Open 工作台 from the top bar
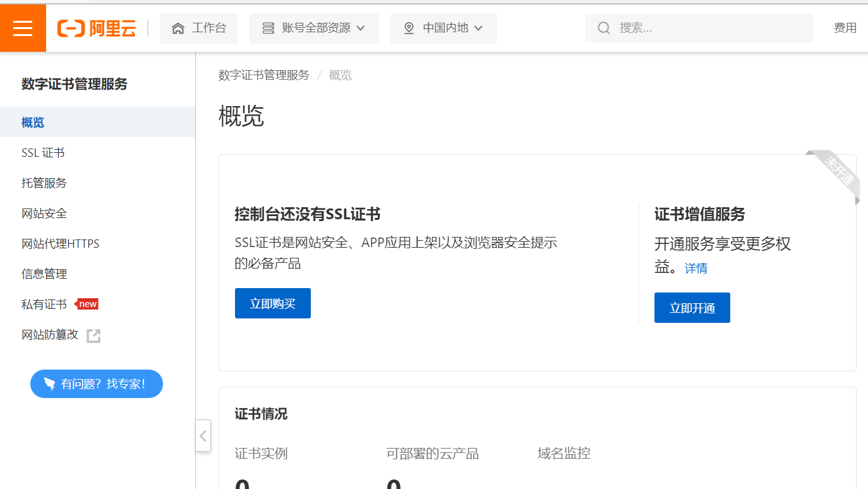 199,28
